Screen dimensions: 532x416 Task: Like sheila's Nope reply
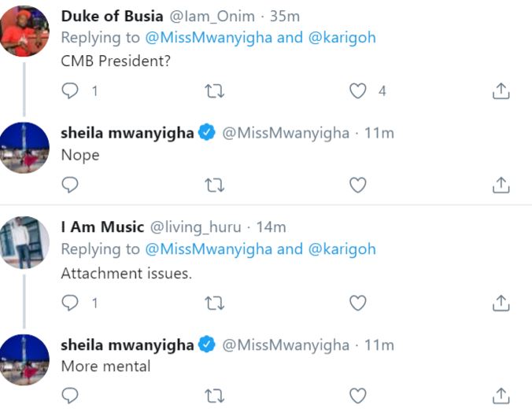tap(358, 185)
